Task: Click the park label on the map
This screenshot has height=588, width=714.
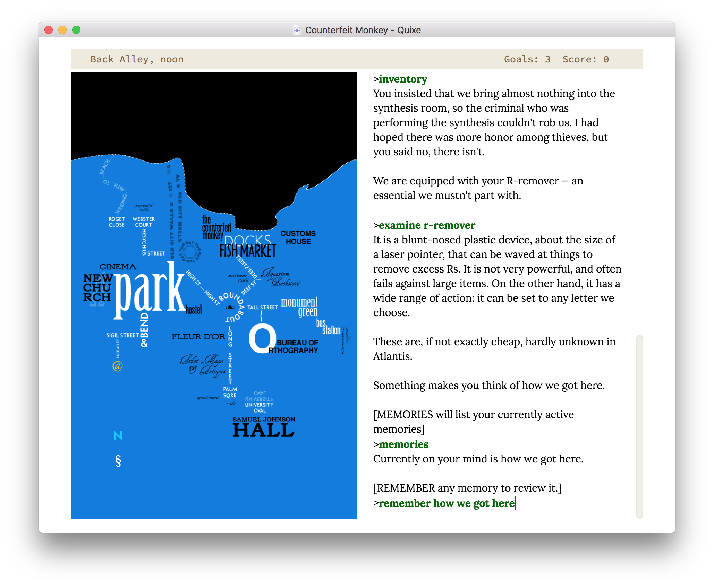Action: tap(150, 291)
